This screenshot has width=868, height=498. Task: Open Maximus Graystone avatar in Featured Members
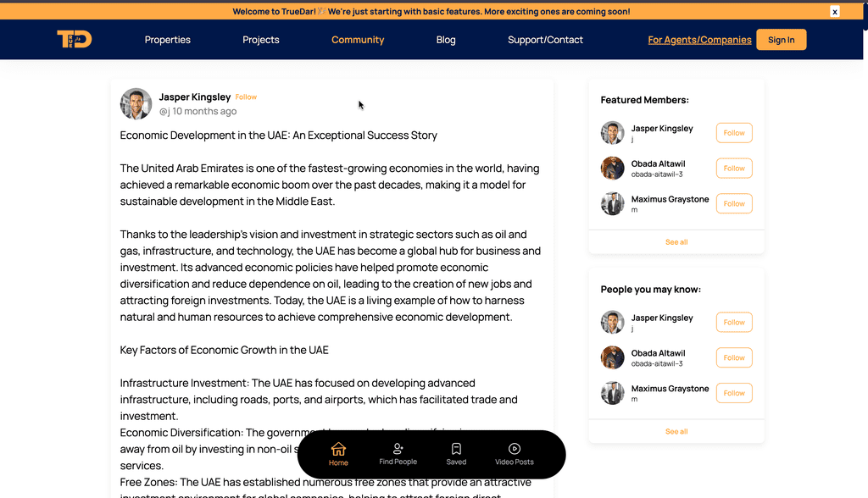[x=612, y=203]
